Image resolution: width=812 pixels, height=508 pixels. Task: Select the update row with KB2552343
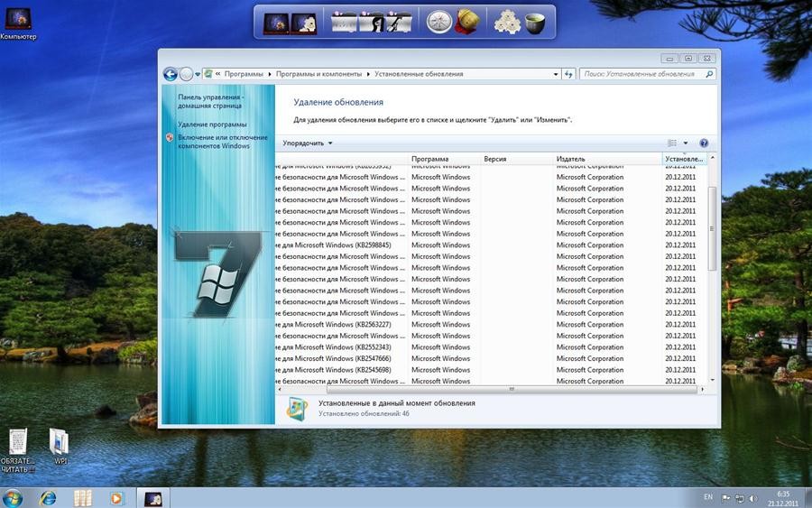point(491,347)
